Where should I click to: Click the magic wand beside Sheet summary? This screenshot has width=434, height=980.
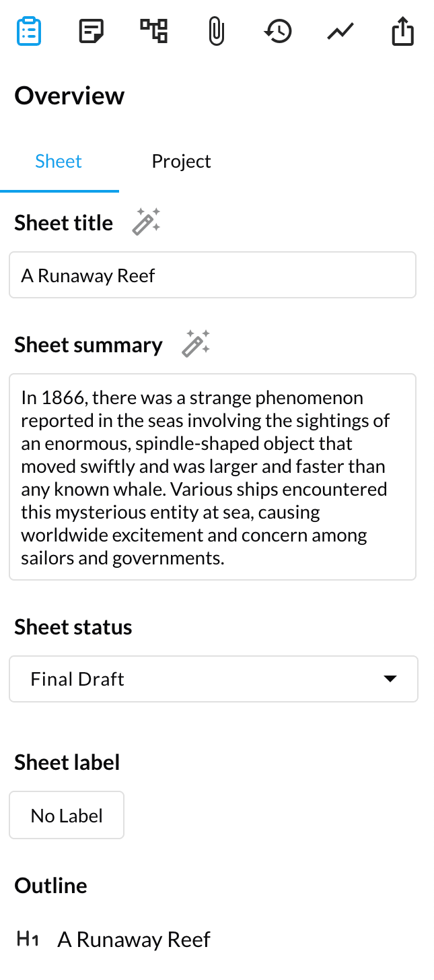pos(196,344)
